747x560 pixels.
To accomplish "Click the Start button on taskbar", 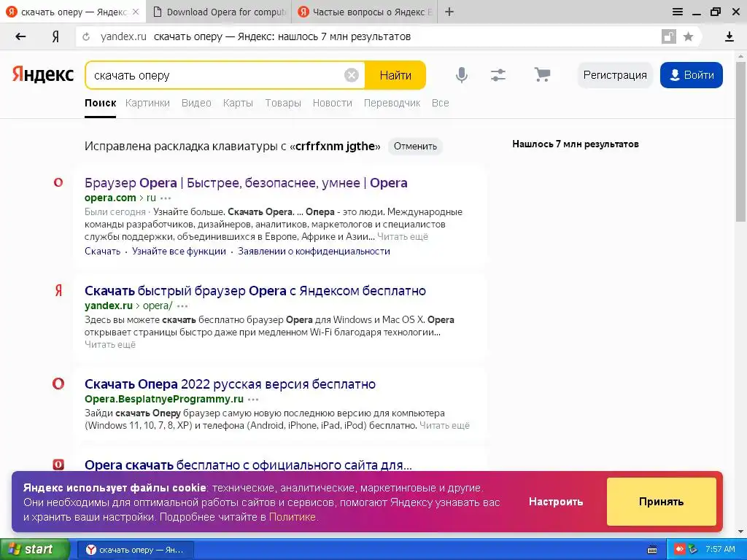I will pyautogui.click(x=35, y=550).
